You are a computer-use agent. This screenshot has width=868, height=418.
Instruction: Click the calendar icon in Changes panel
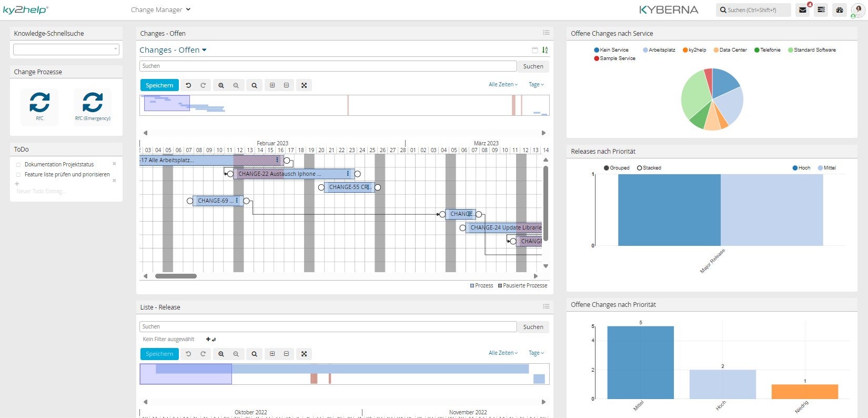(x=535, y=50)
